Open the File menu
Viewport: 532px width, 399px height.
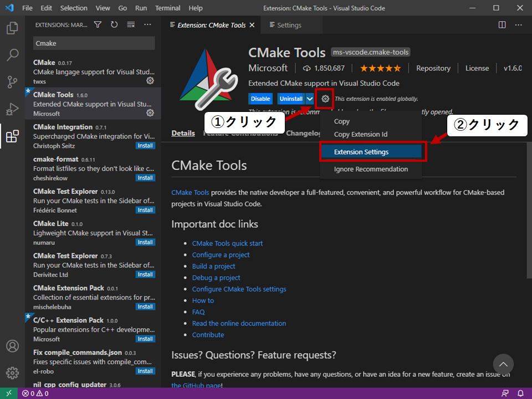[x=27, y=8]
